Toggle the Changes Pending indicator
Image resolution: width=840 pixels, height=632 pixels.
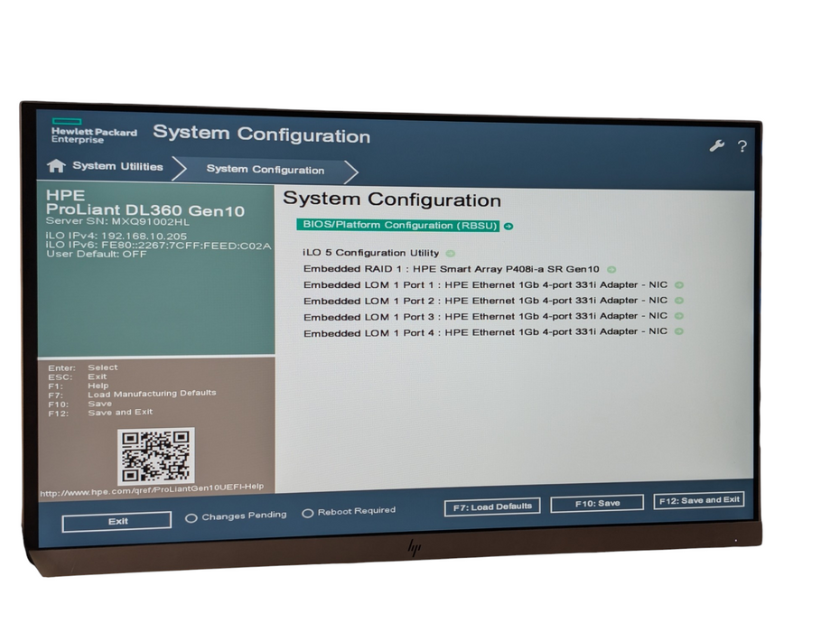click(x=191, y=518)
